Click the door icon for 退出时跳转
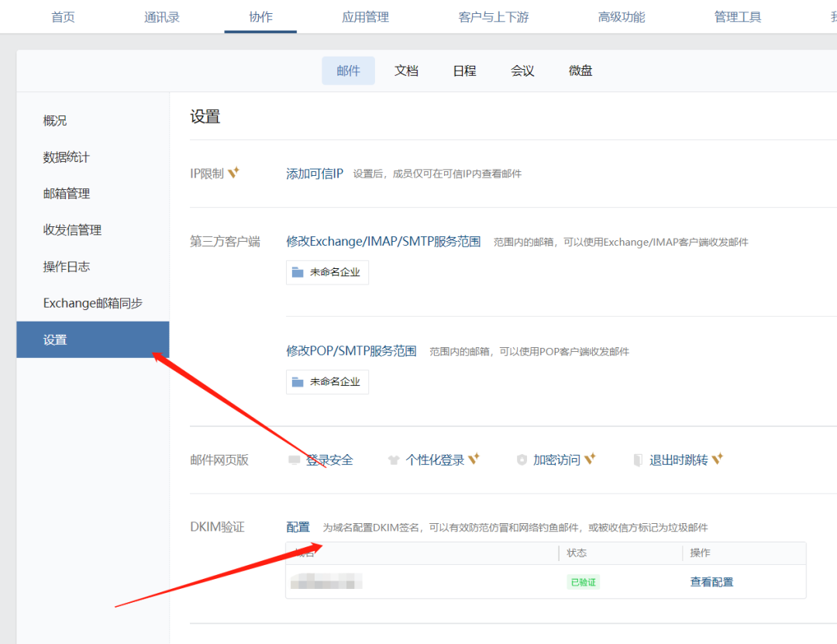Screen dimensions: 837x644 click(638, 460)
